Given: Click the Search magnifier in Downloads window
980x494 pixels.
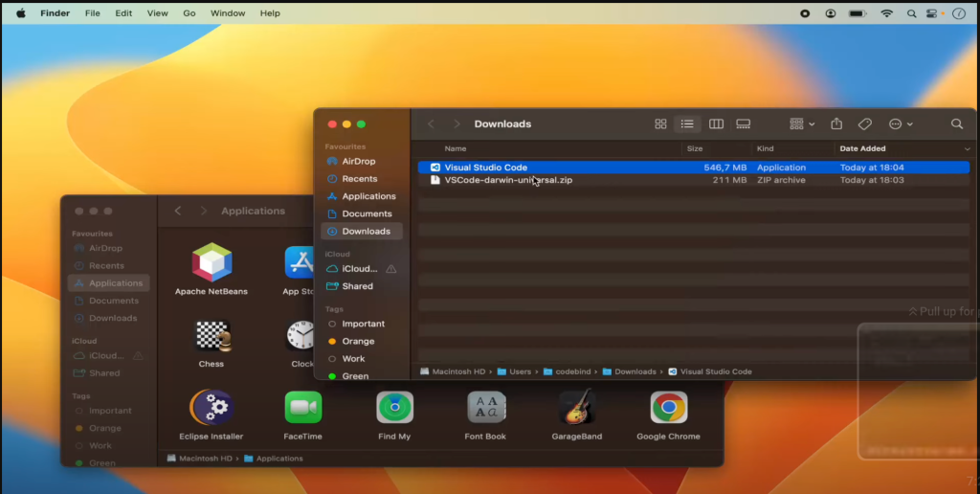Looking at the screenshot, I should (956, 124).
